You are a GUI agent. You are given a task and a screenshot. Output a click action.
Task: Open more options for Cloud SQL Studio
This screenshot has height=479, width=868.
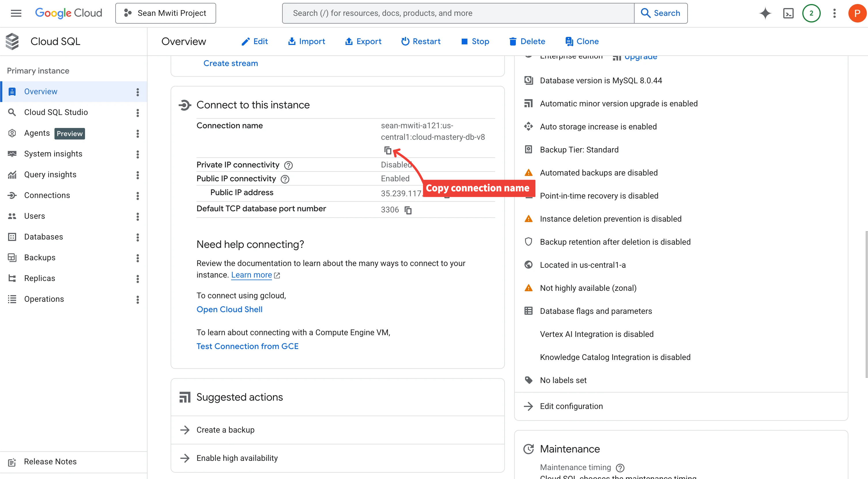(x=137, y=113)
